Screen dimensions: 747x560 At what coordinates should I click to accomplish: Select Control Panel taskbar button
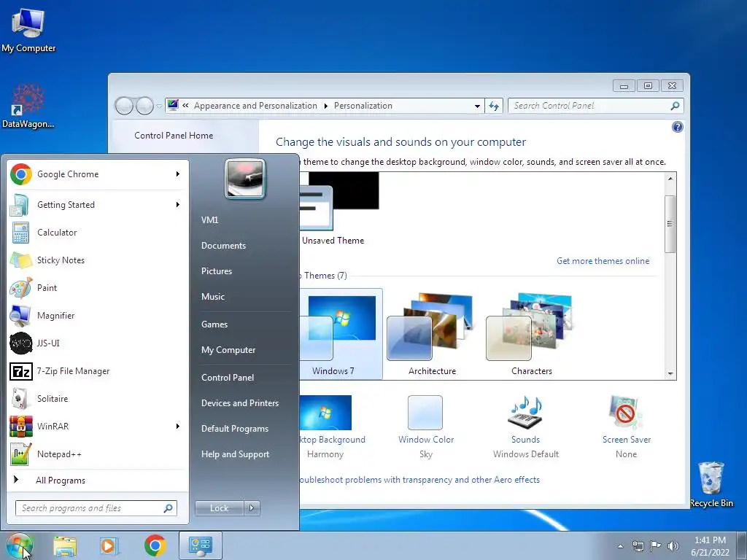(x=200, y=545)
